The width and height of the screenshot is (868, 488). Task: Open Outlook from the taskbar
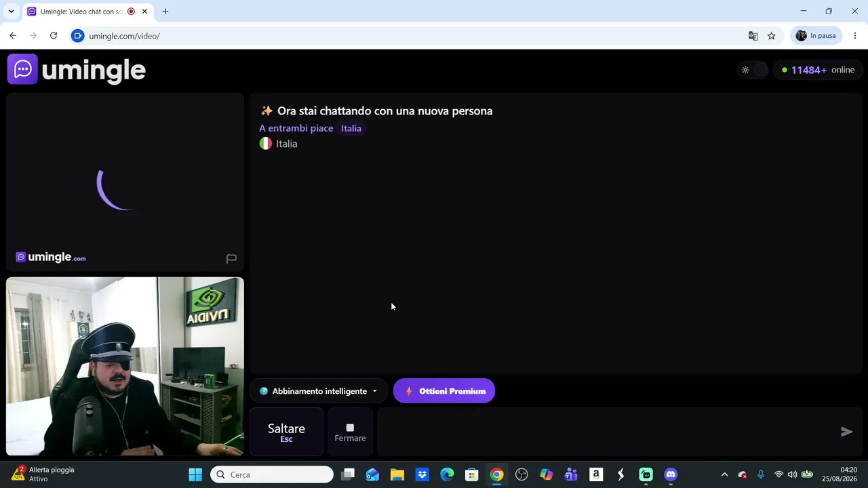(372, 474)
